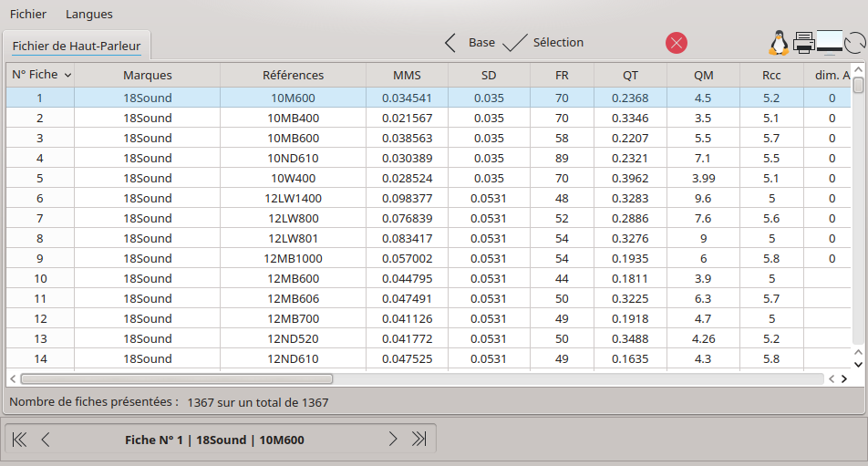This screenshot has width=868, height=466.
Task: Select reference cell 12LW800
Action: (293, 218)
